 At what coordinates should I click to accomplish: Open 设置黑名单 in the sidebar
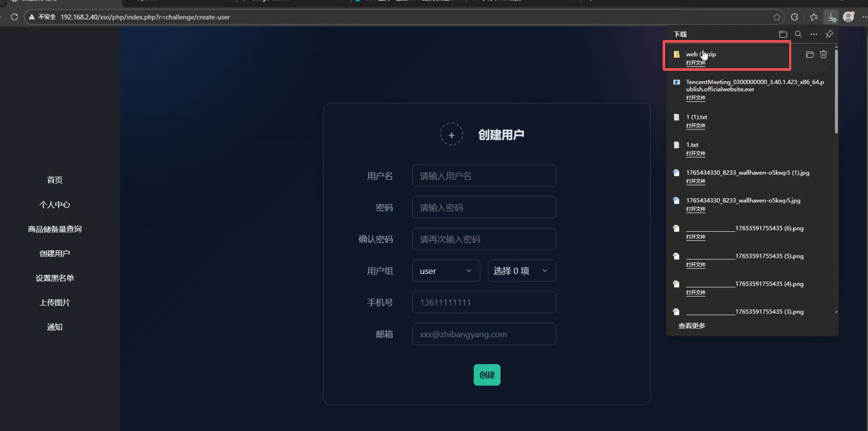click(x=55, y=278)
